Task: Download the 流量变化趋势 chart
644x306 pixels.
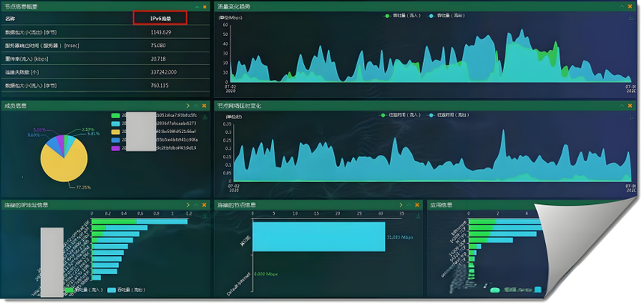Action: (x=631, y=17)
